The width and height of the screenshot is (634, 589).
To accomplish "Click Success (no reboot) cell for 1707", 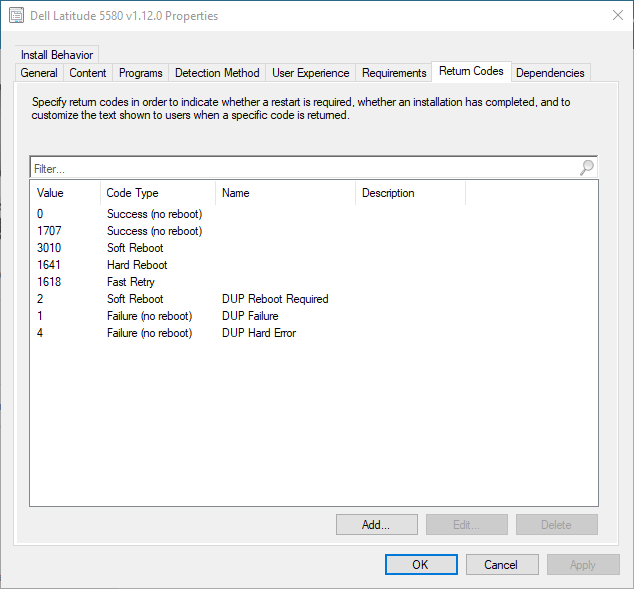I will tap(154, 231).
